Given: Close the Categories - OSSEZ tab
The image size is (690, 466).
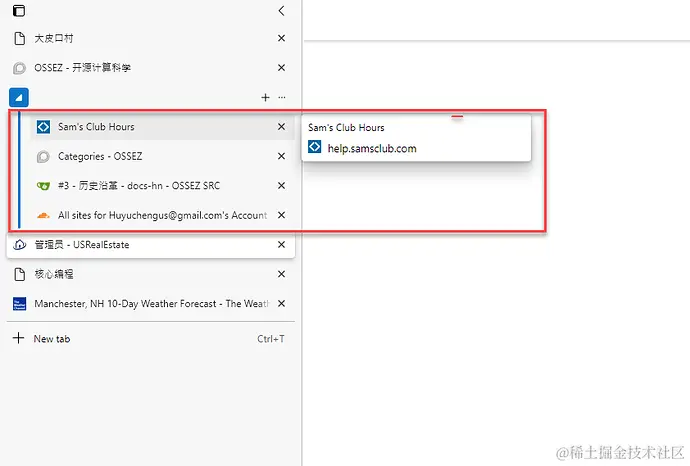Looking at the screenshot, I should 282,156.
